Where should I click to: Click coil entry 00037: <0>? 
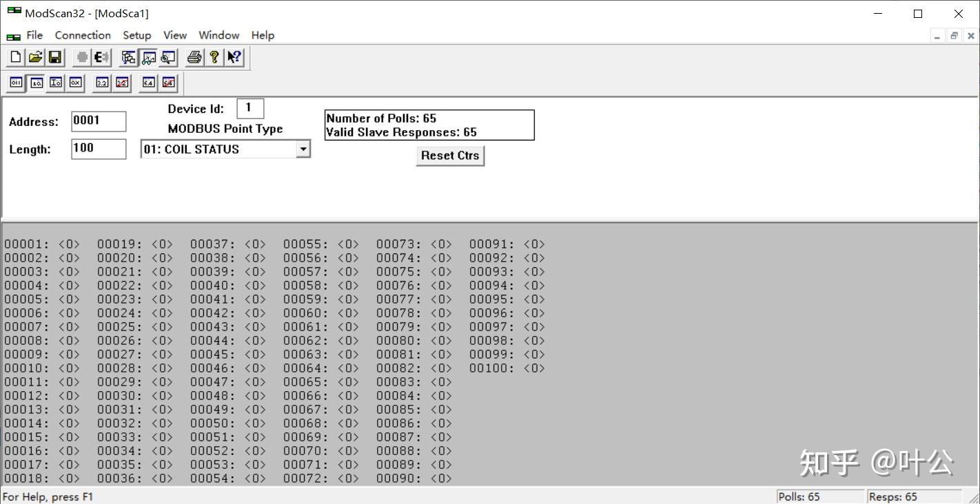click(228, 244)
